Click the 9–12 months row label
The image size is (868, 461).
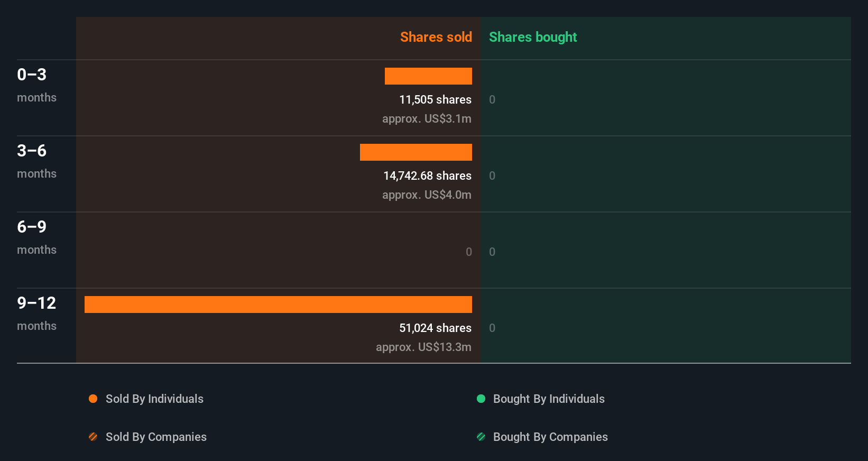pyautogui.click(x=36, y=313)
